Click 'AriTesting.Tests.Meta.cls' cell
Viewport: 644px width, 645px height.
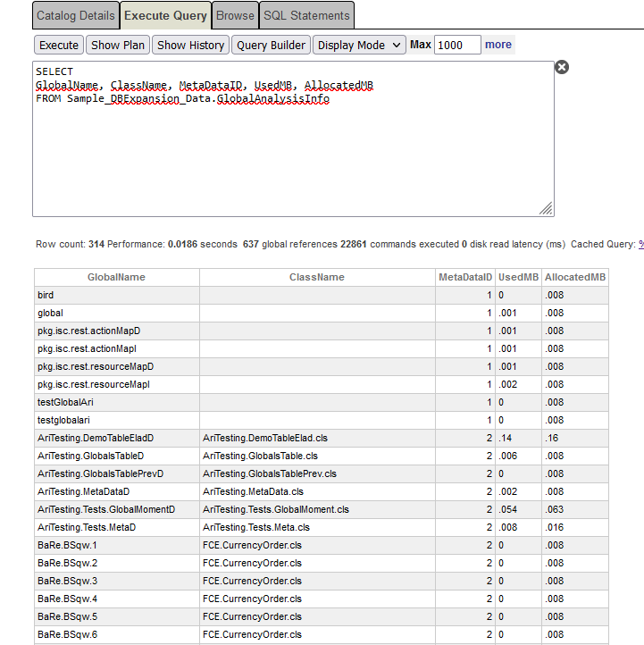(317, 528)
